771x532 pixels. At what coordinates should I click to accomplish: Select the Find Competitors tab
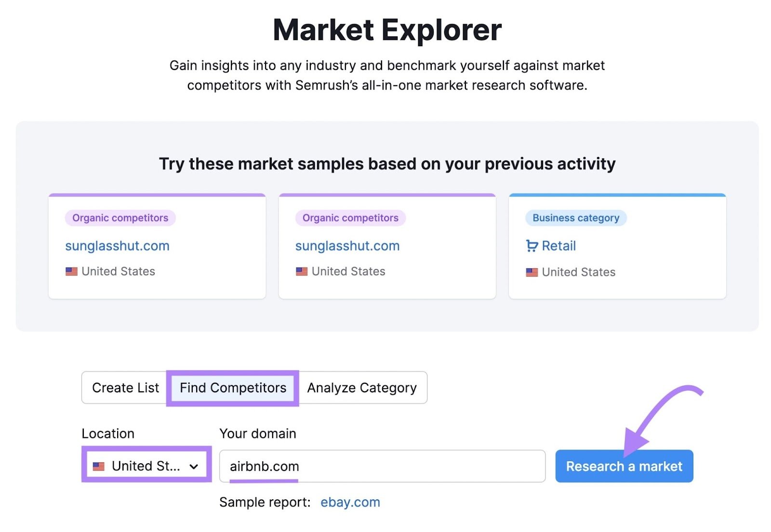[x=232, y=388]
